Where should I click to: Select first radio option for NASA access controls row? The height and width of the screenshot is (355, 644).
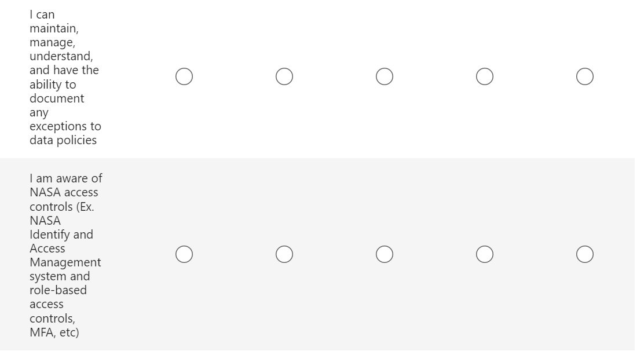pos(184,254)
